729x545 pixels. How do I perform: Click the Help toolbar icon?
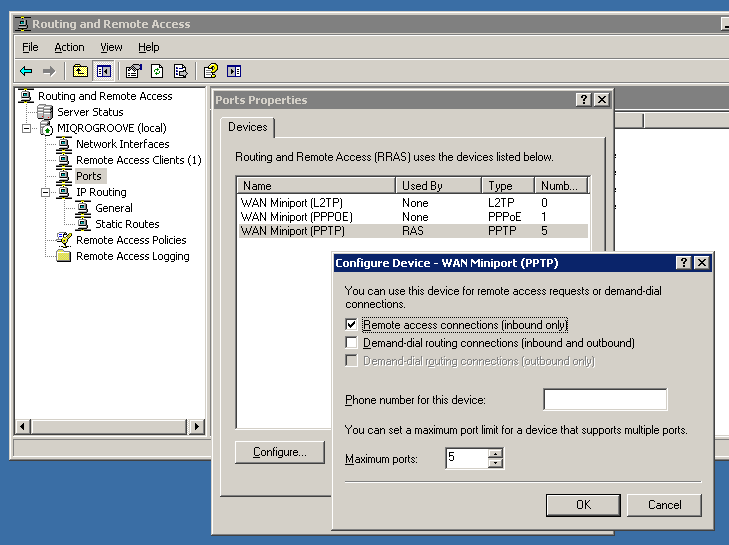pyautogui.click(x=211, y=71)
